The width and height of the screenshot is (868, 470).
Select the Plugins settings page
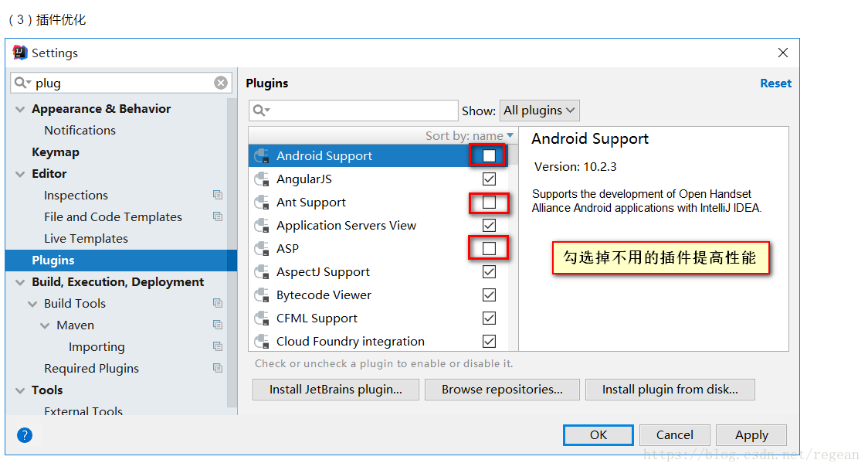pos(121,261)
